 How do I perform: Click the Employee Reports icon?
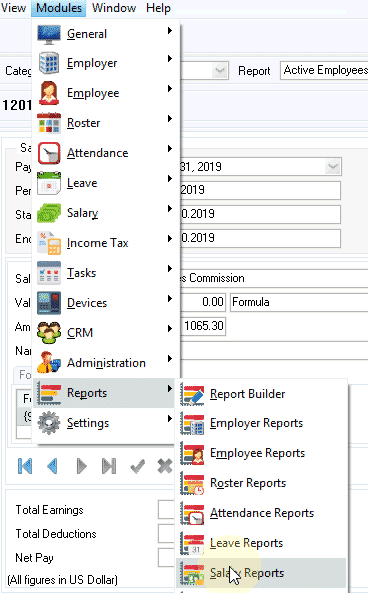192,453
